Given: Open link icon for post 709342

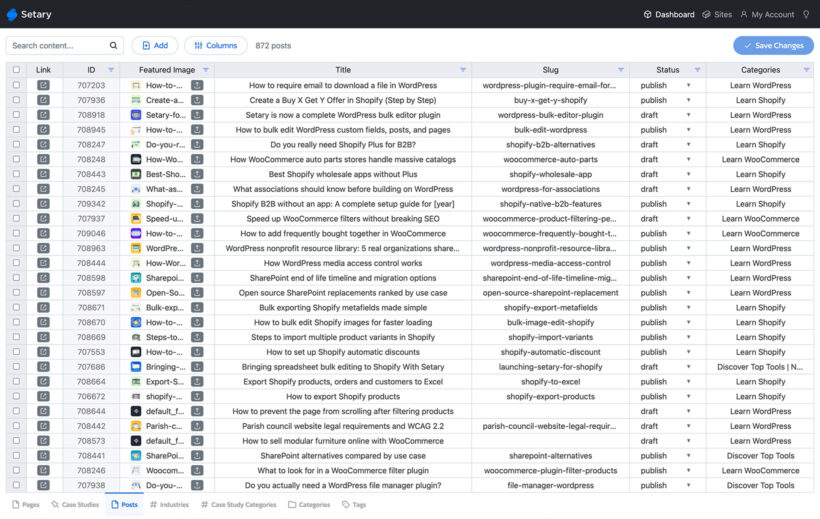Looking at the screenshot, I should click(43, 204).
